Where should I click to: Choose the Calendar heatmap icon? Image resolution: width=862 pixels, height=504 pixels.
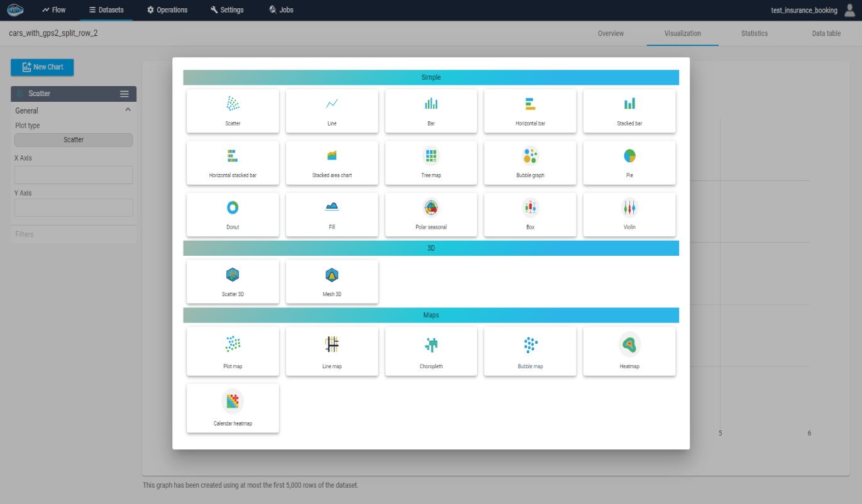(x=233, y=401)
